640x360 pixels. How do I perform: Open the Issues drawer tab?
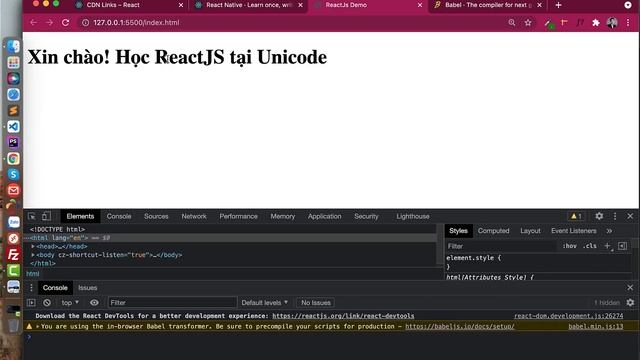[x=87, y=288]
